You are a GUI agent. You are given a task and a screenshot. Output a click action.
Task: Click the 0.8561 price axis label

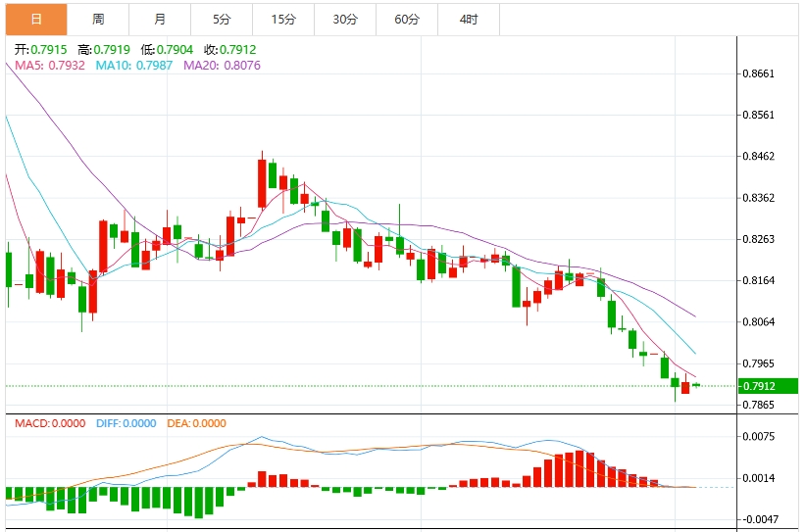[x=758, y=115]
